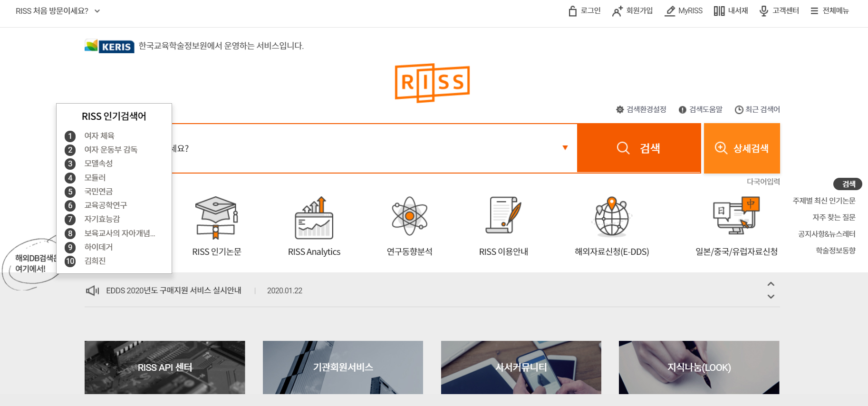This screenshot has width=868, height=406.
Task: Select popular keyword 여자 운동부 감독
Action: [x=111, y=150]
